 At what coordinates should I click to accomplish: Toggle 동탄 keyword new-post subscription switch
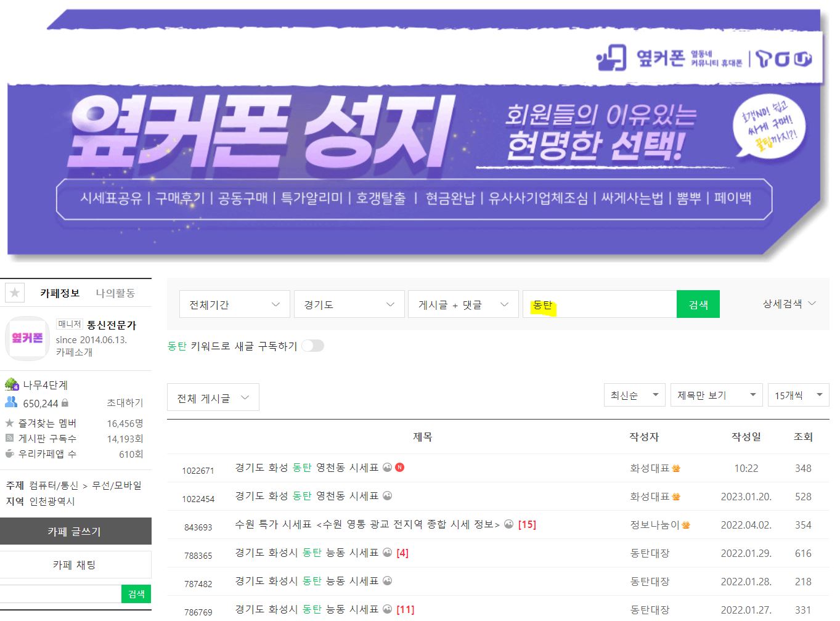pyautogui.click(x=312, y=346)
